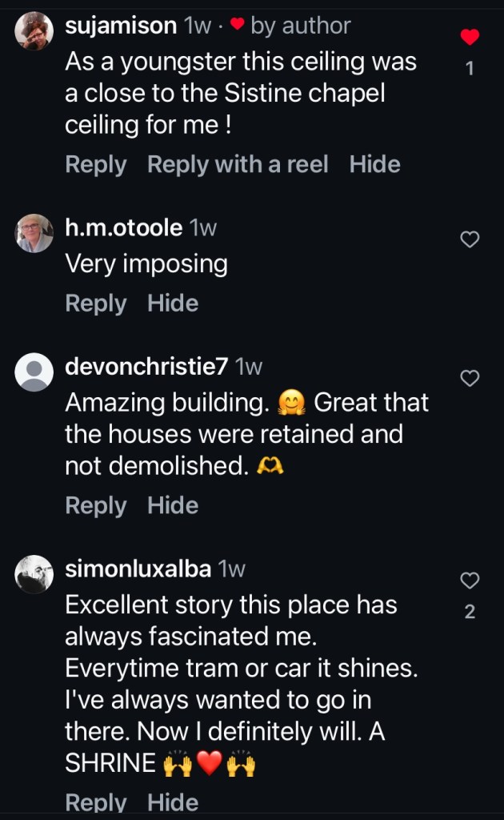View like count on sujamison's comment
Image resolution: width=504 pixels, height=820 pixels.
point(470,69)
